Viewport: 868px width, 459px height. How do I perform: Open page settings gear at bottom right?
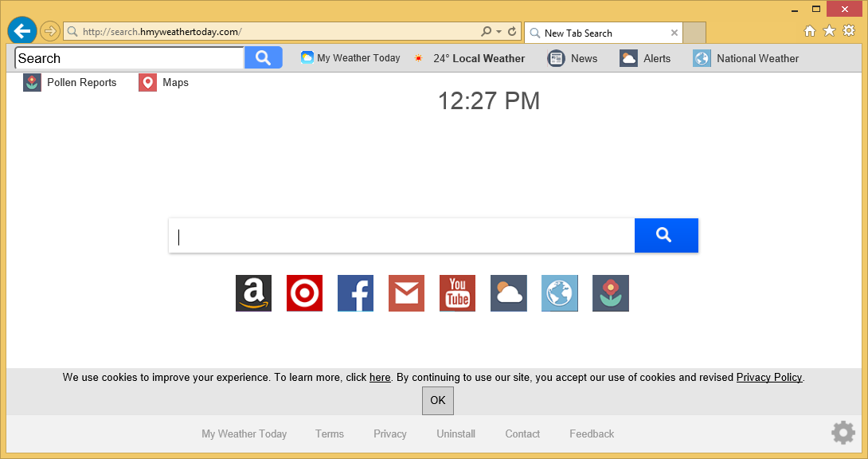[843, 433]
